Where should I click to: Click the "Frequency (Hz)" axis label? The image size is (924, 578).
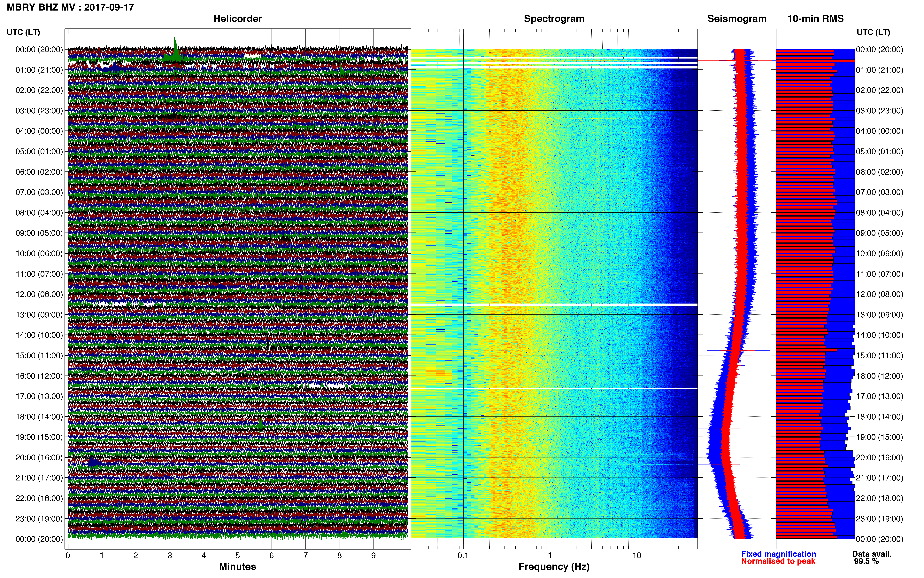[x=554, y=566]
